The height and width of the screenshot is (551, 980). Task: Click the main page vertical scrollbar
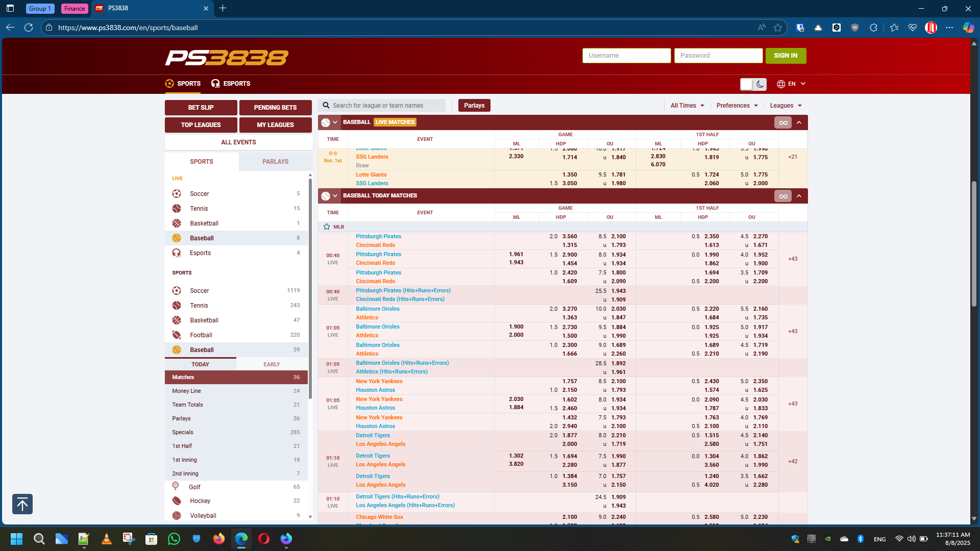(x=974, y=243)
